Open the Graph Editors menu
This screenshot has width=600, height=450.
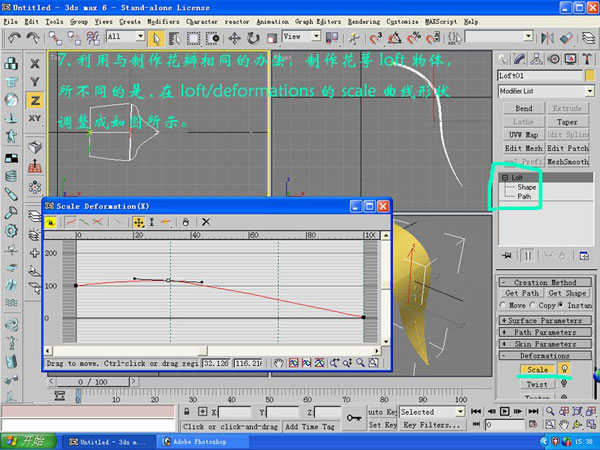point(318,22)
